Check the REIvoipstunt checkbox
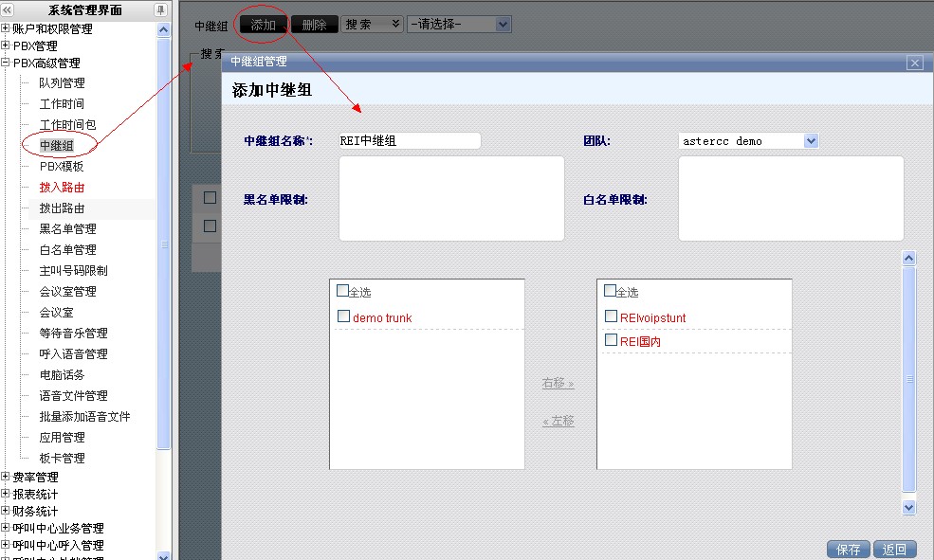Viewport: 934px width, 560px height. [x=612, y=316]
